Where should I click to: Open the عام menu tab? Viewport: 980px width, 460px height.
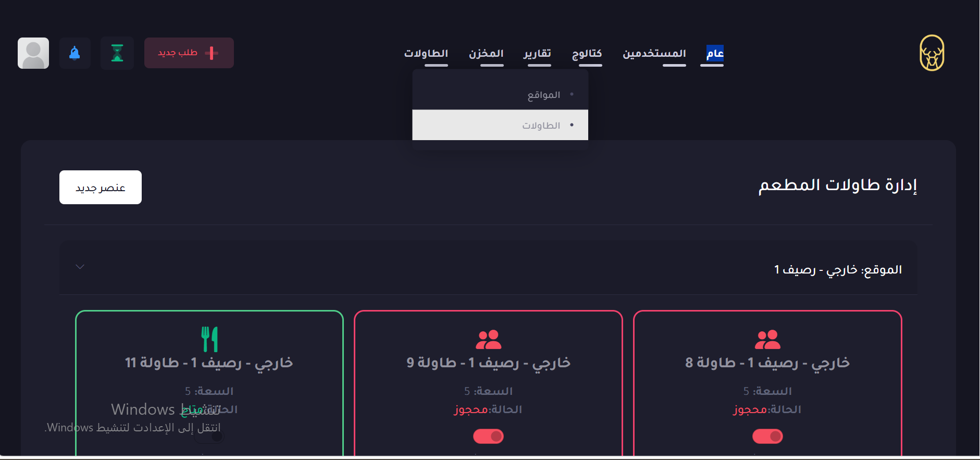pos(715,53)
